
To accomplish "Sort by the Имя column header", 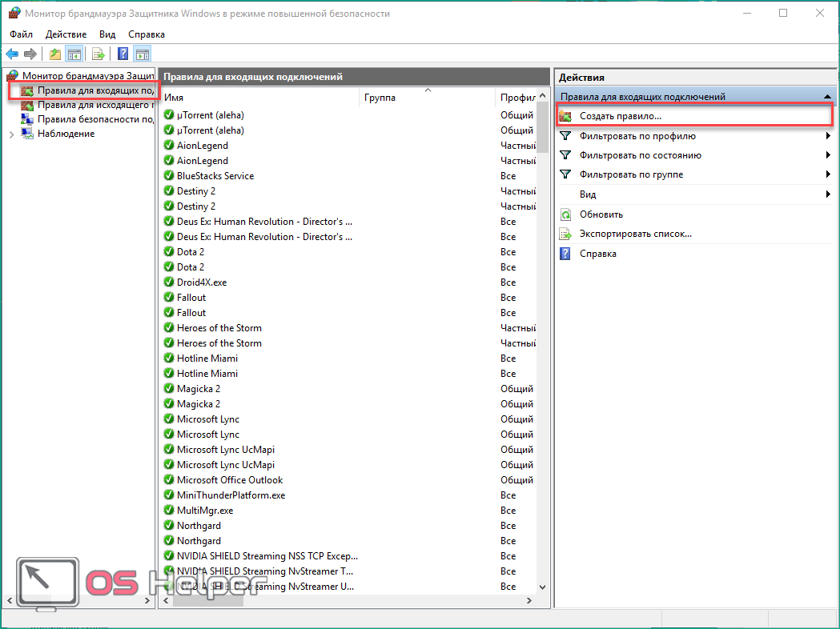I will click(260, 98).
